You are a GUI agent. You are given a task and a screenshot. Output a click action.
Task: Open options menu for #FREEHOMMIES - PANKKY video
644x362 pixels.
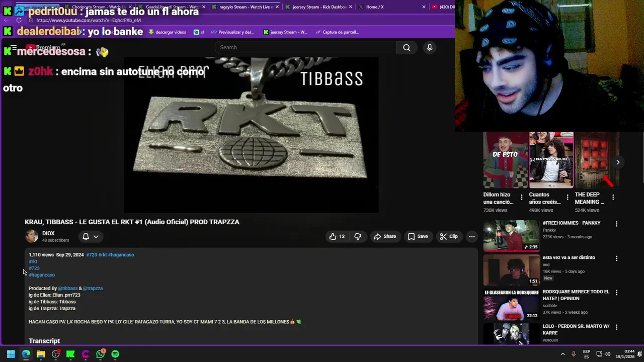point(616,224)
